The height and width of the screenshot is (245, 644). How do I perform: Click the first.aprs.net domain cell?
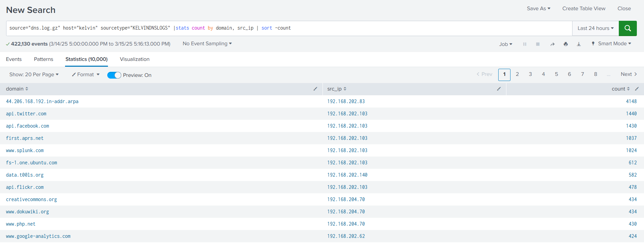pyautogui.click(x=25, y=138)
